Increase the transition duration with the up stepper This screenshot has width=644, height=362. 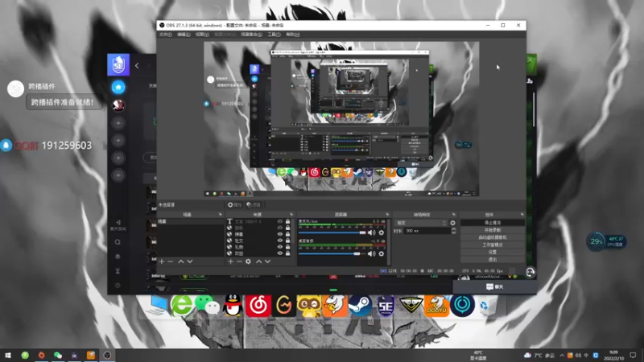[x=453, y=229]
